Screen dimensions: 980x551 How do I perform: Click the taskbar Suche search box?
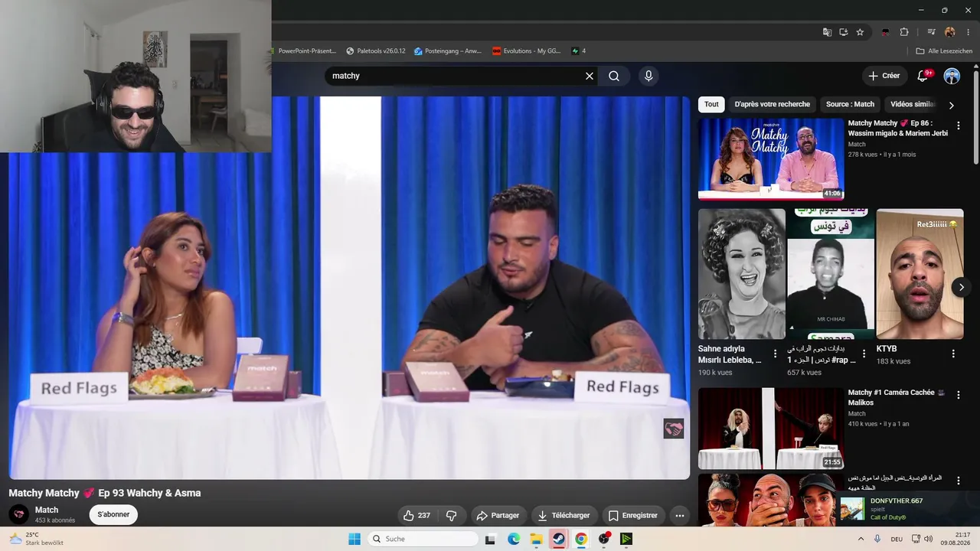[x=423, y=539]
